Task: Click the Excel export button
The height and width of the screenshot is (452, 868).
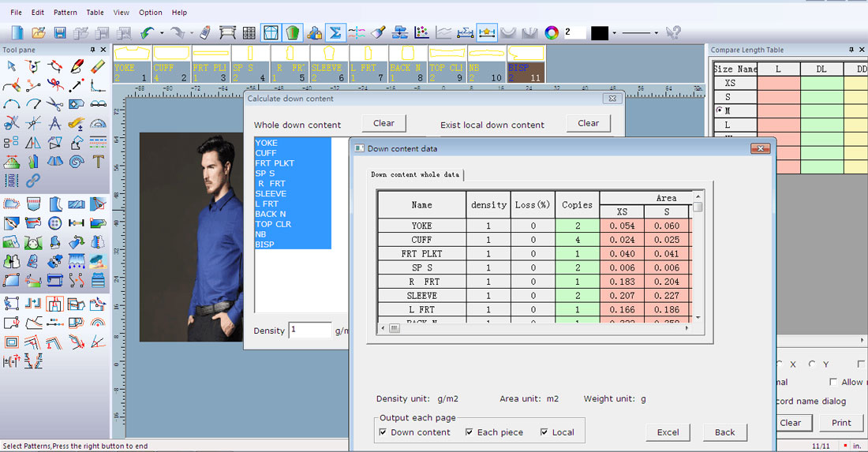Action: coord(668,432)
